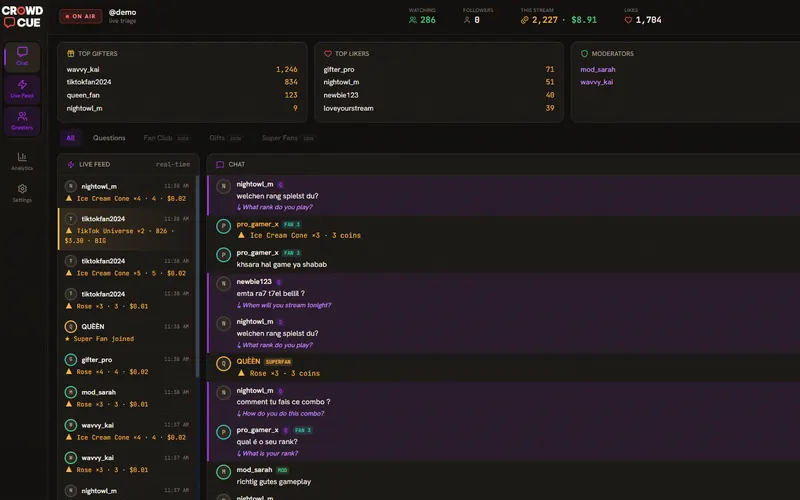Click translation 'When will you stream tonight?'
The width and height of the screenshot is (800, 500).
[x=284, y=305]
